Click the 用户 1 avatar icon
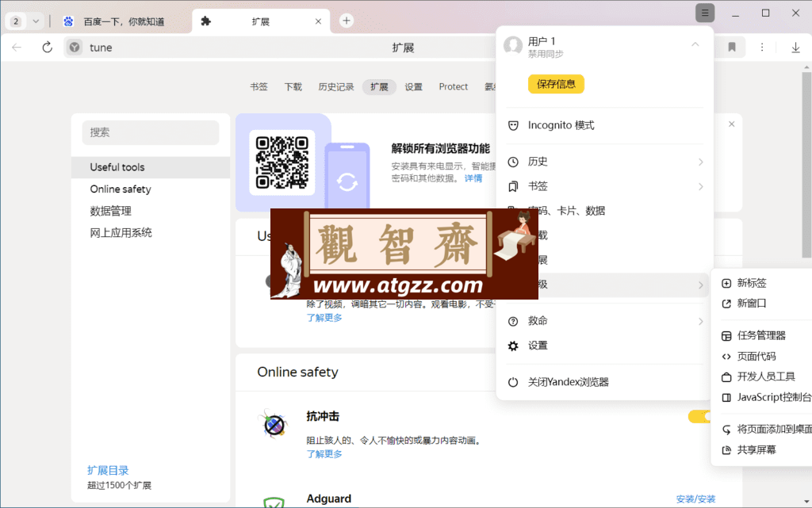 coord(513,46)
